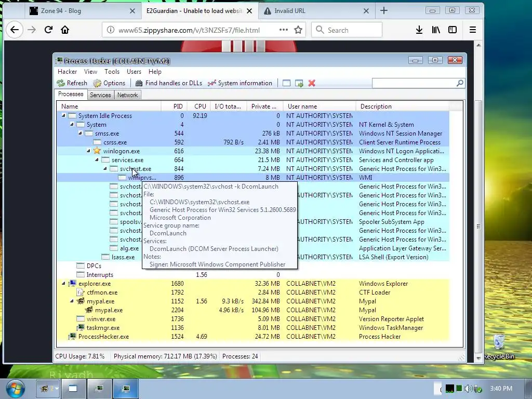Image resolution: width=532 pixels, height=399 pixels.
Task: Open the browser hamburger menu
Action: tap(473, 30)
